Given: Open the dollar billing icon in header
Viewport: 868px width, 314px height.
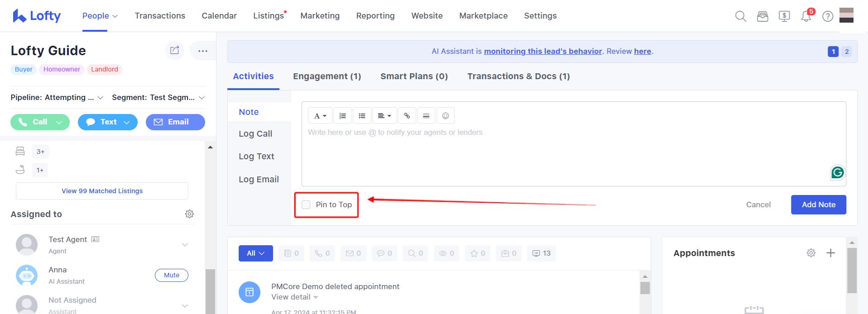Looking at the screenshot, I should (x=784, y=16).
